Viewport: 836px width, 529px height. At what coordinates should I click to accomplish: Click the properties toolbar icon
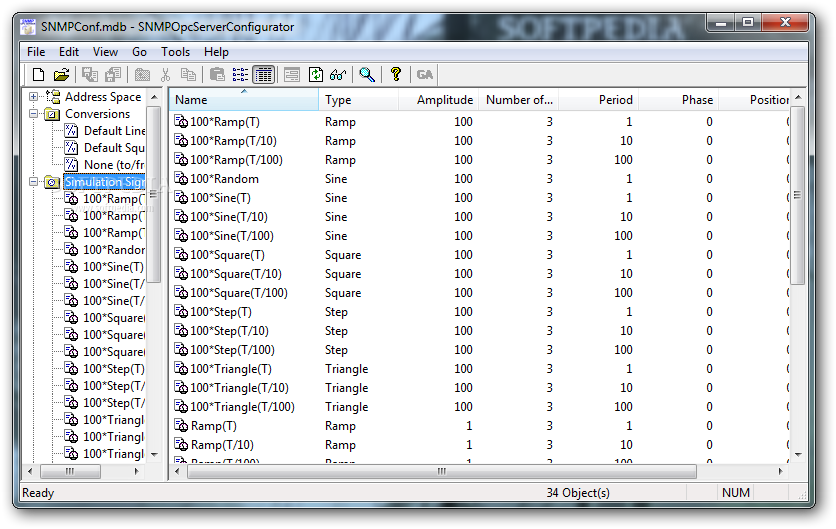tap(292, 75)
